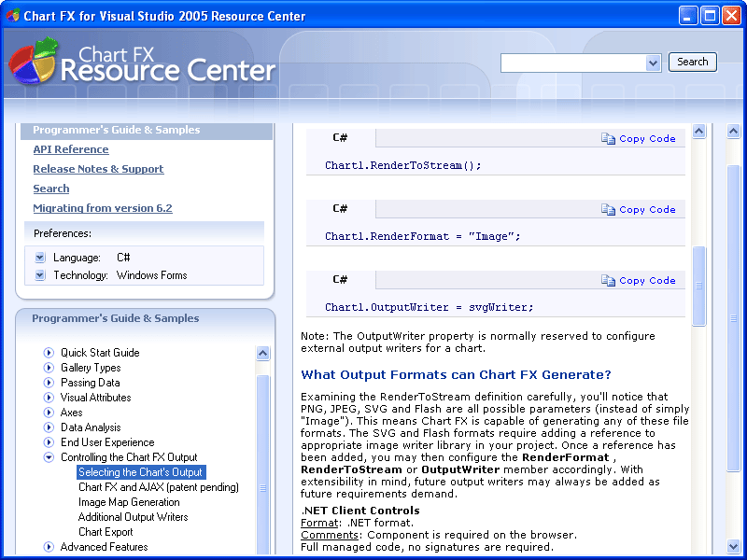
Task: Click the copy icon beside OutputWriter code
Action: pyautogui.click(x=608, y=281)
